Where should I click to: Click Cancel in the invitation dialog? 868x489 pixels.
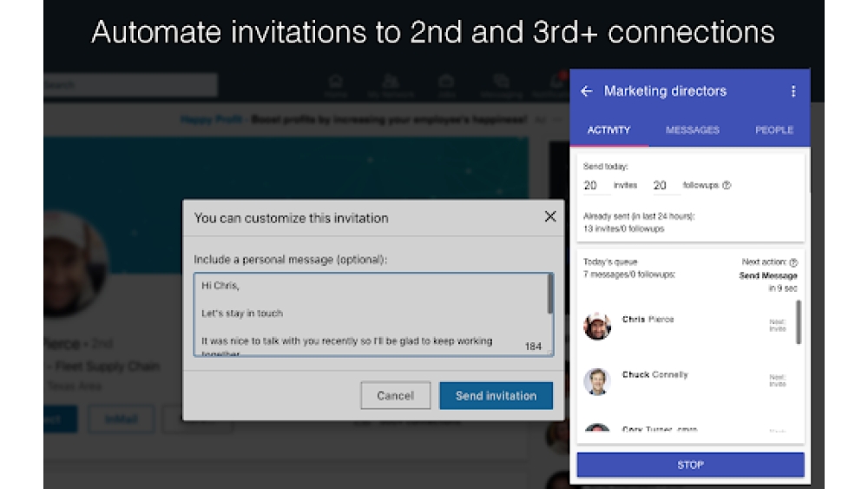(395, 395)
